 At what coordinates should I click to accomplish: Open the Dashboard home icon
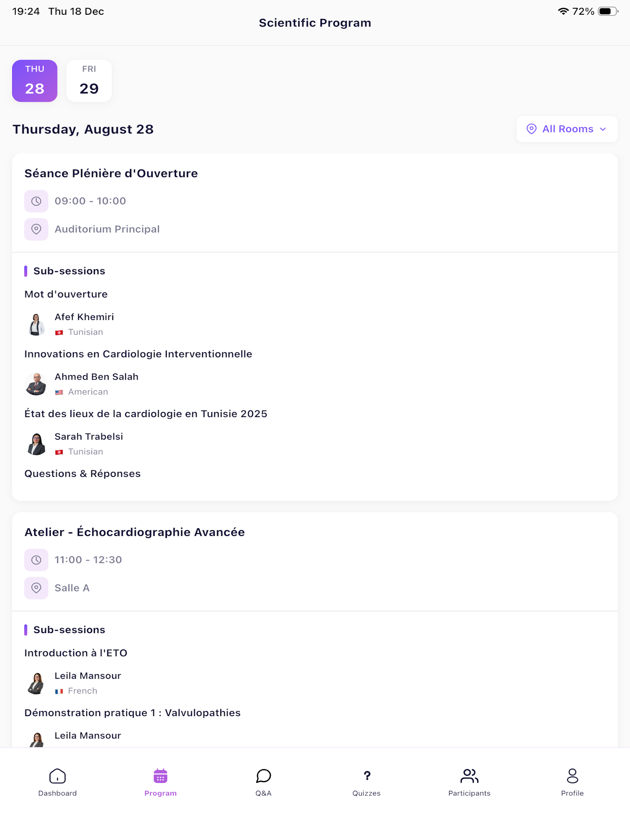[x=58, y=776]
